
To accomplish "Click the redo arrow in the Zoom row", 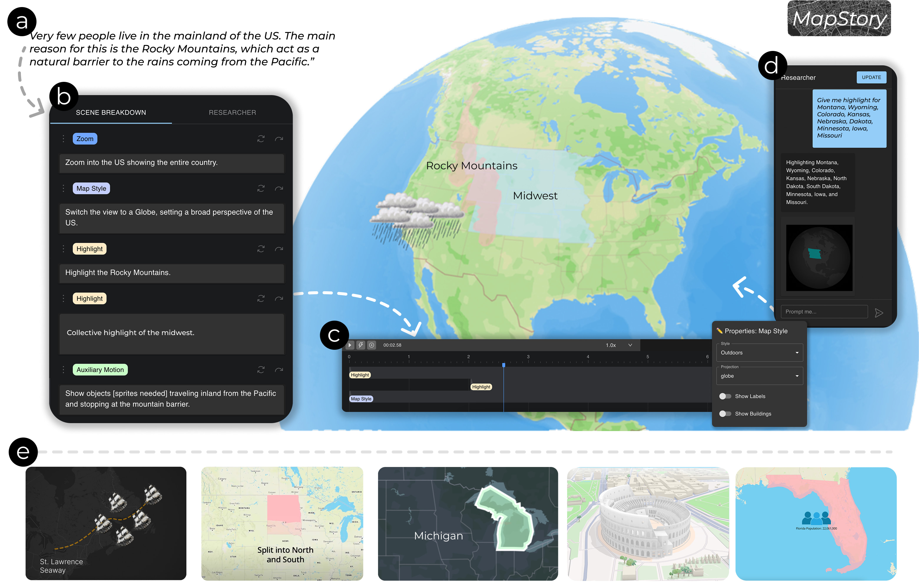I will [279, 139].
